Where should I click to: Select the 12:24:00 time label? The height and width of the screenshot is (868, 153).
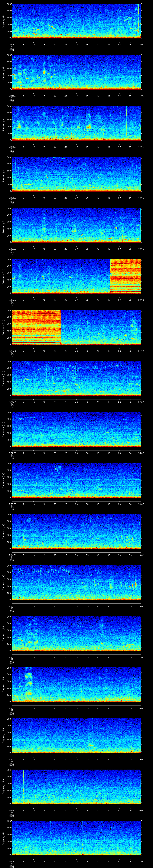point(12,555)
